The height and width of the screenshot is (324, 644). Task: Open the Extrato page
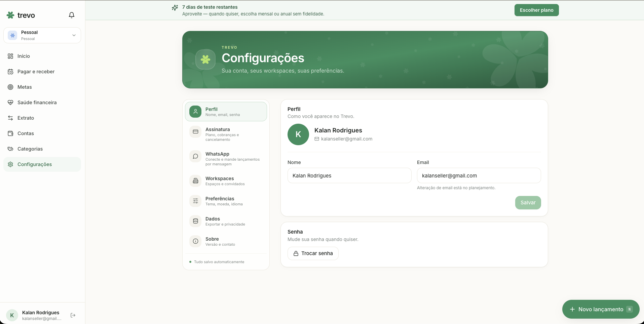(42, 118)
